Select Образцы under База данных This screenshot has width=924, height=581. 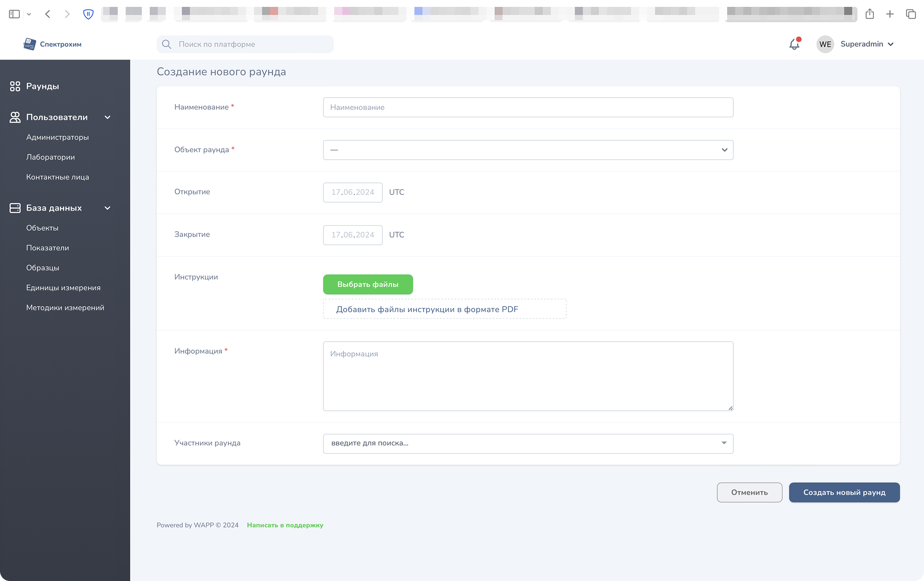coord(43,267)
